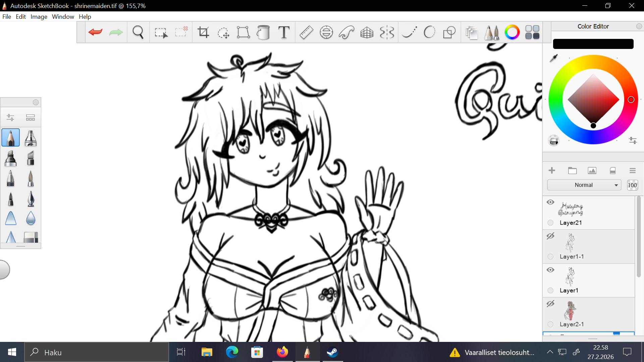Open the Brush Library grid icon
Image resolution: width=644 pixels, height=362 pixels.
click(532, 32)
